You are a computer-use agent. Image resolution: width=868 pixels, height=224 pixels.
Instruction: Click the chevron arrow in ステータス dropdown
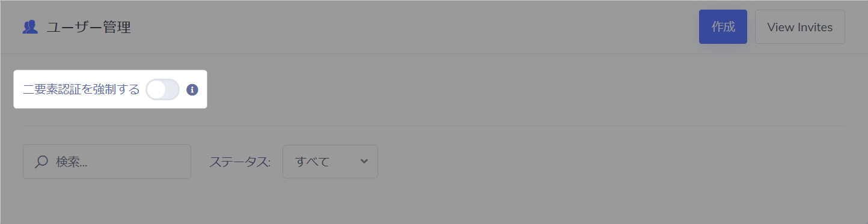click(364, 161)
